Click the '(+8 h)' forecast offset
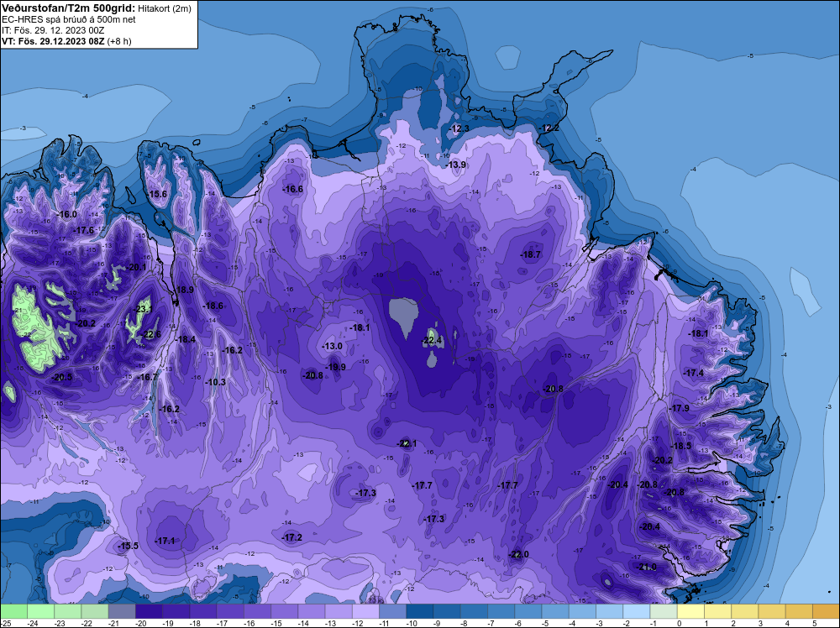 (x=119, y=40)
